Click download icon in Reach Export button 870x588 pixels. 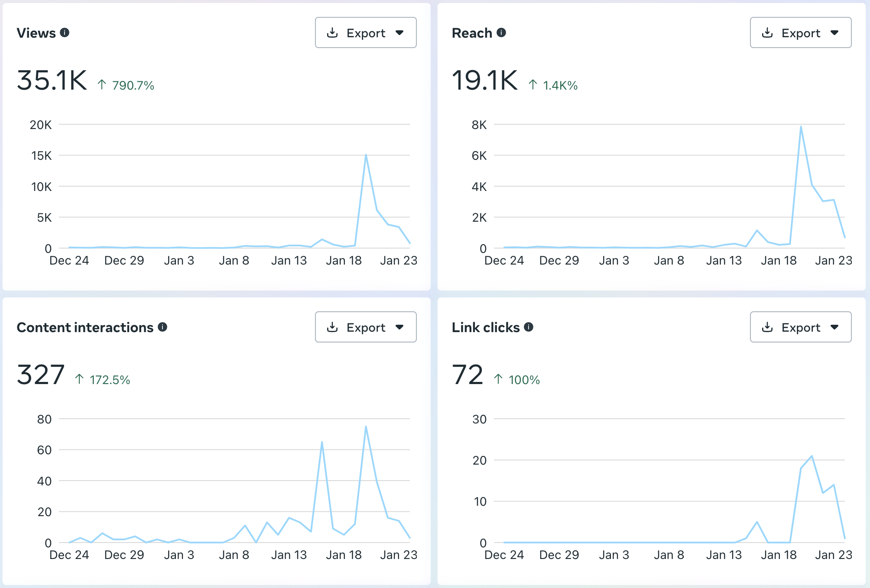767,32
